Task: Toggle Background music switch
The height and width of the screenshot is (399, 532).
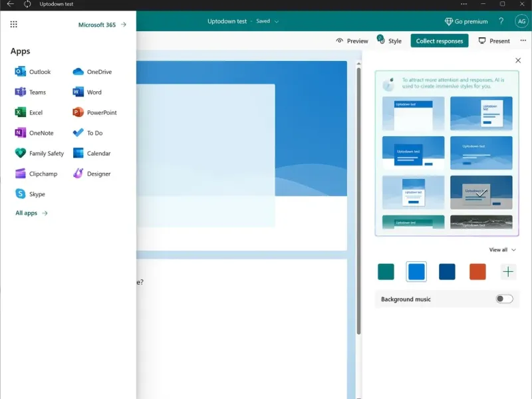Action: pyautogui.click(x=504, y=299)
